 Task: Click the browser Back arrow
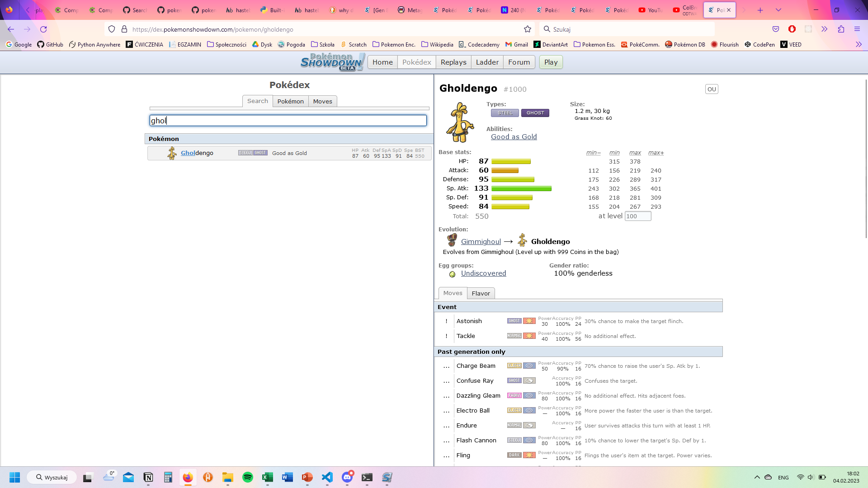click(11, 29)
